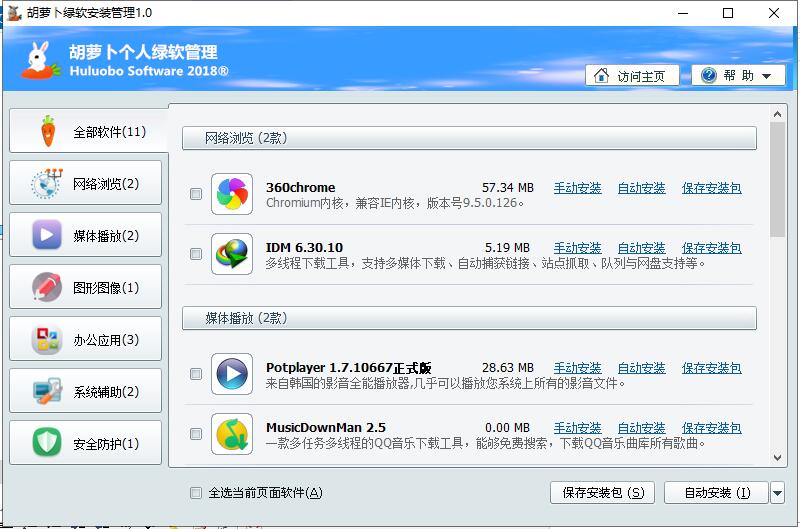The image size is (800, 529).
Task: Click 保存安装包 link for MusicDownMan 2.5
Action: tap(712, 429)
